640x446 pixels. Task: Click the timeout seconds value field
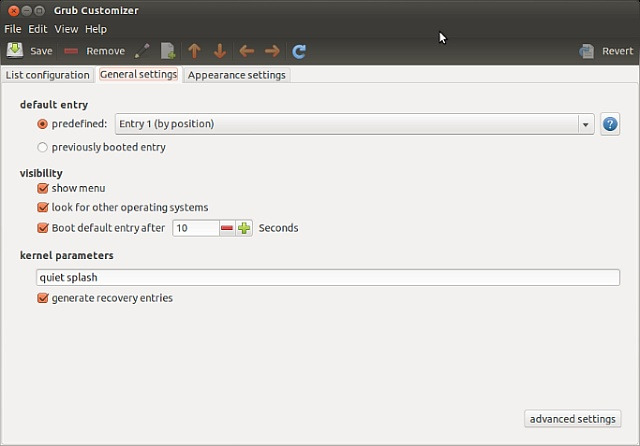(x=196, y=228)
